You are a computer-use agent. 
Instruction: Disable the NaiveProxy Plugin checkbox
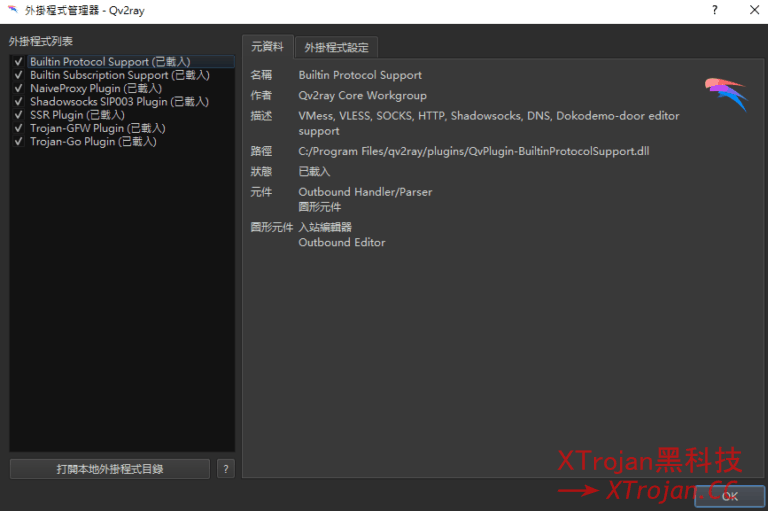[19, 89]
